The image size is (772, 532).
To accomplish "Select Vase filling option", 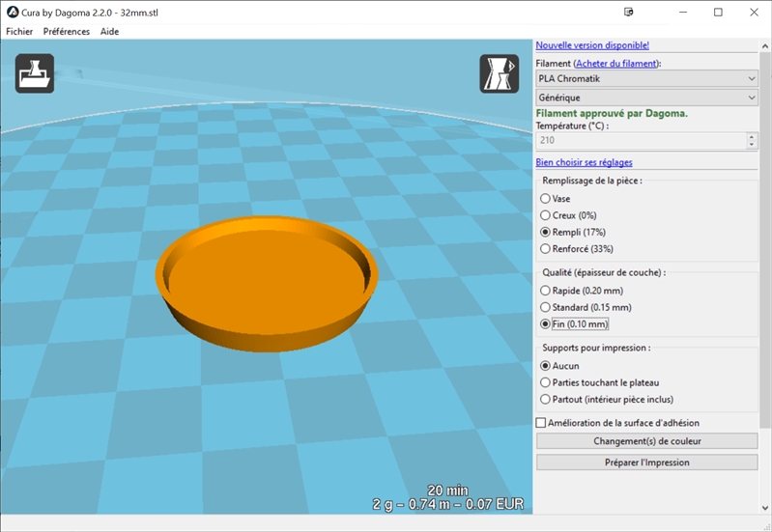I will pos(546,198).
